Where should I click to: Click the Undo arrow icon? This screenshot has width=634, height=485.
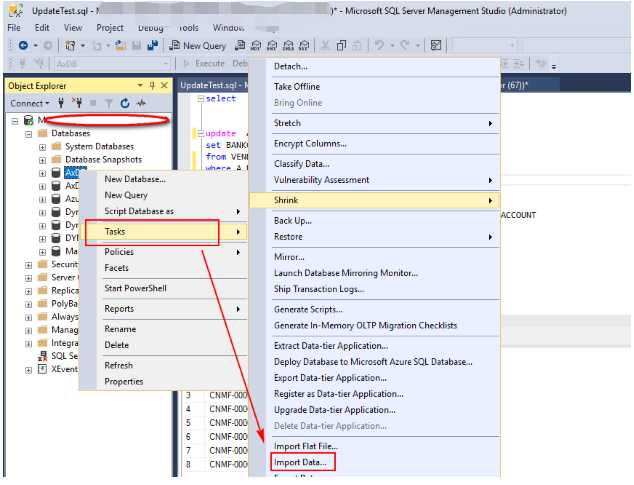pos(379,45)
